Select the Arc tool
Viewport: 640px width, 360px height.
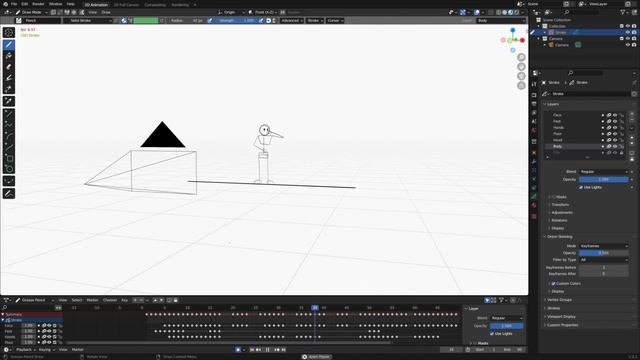click(x=9, y=136)
